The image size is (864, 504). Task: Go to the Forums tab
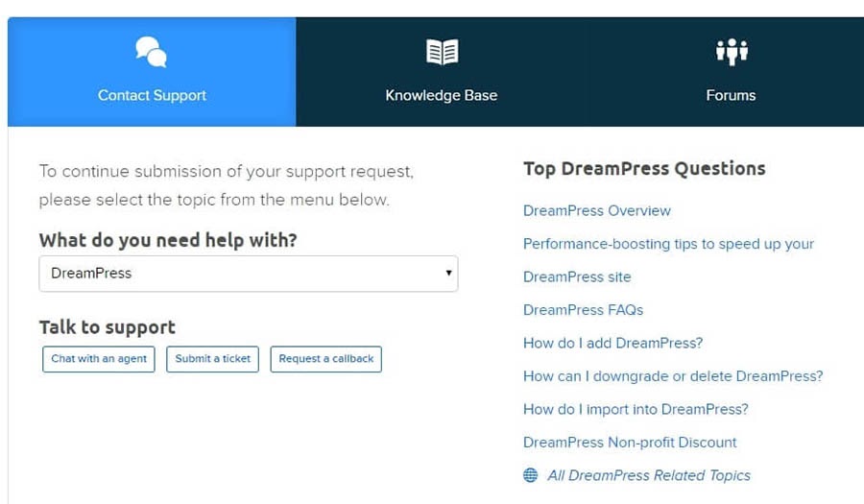pos(731,72)
